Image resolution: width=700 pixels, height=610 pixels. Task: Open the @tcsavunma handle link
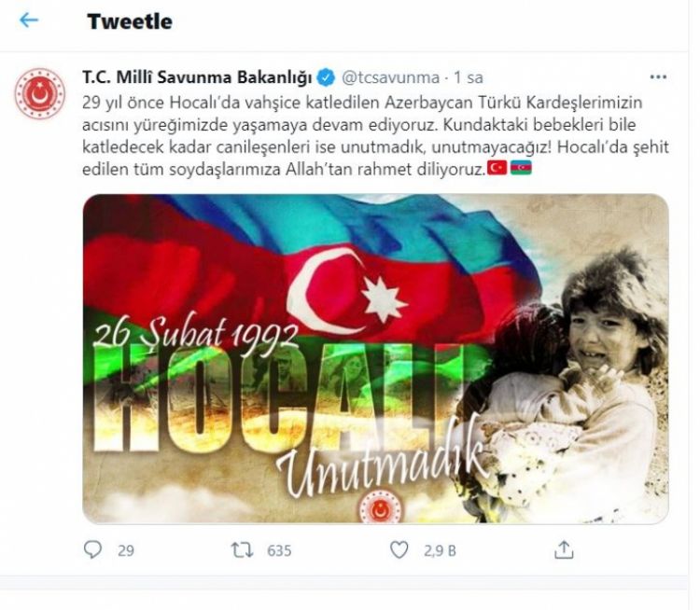click(x=391, y=77)
